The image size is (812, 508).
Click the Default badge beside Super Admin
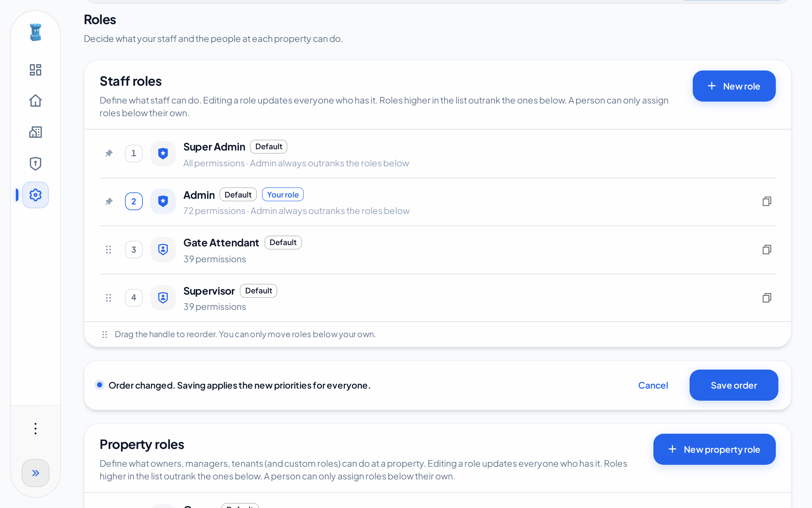(x=269, y=146)
